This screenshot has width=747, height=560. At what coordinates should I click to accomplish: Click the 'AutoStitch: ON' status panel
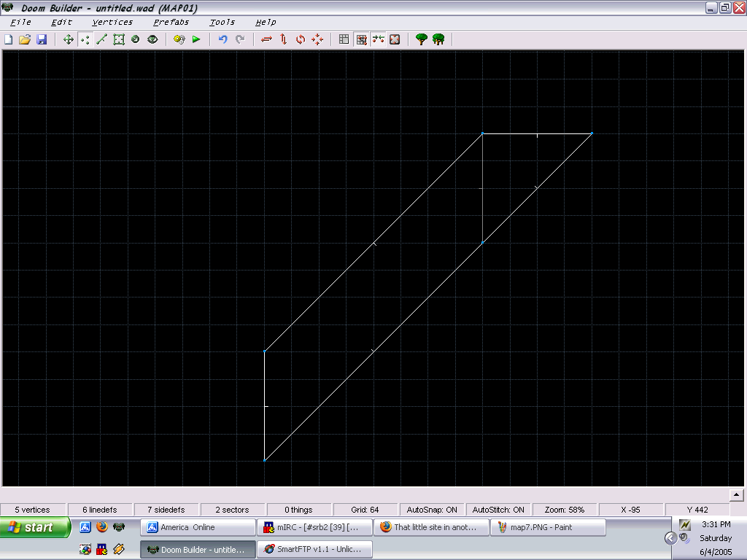click(498, 510)
